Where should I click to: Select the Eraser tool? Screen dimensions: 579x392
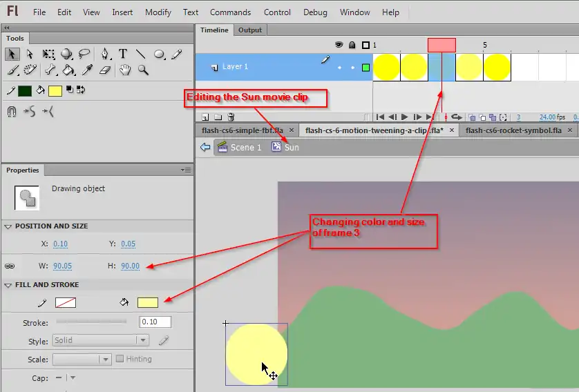[x=105, y=70]
